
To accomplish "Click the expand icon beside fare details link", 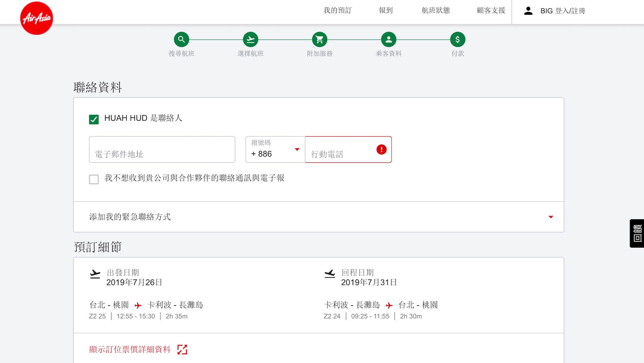I will pyautogui.click(x=182, y=349).
